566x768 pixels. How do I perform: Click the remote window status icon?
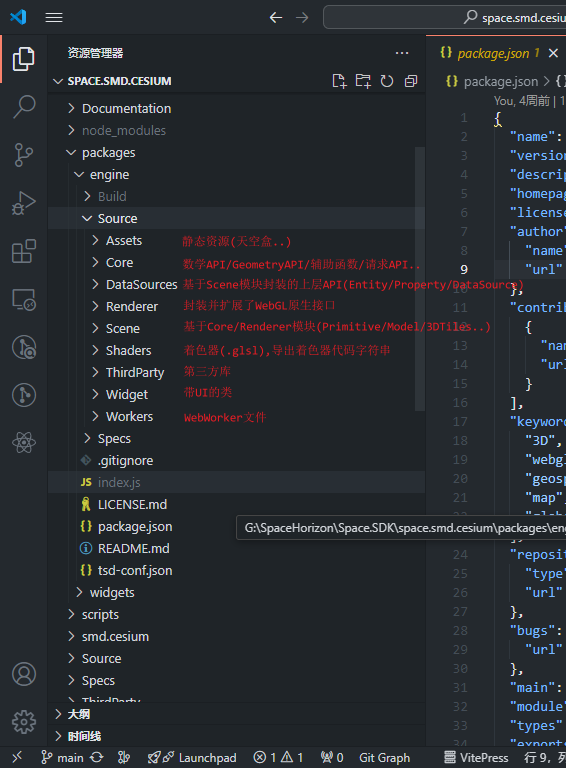click(17, 758)
